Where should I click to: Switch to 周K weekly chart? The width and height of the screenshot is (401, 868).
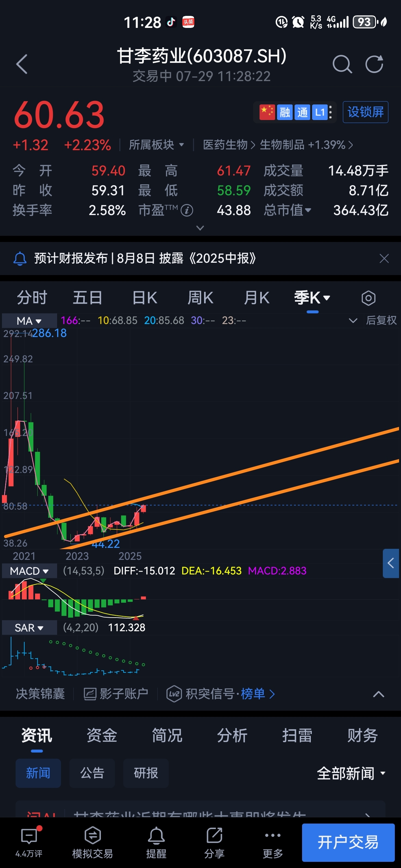click(200, 298)
